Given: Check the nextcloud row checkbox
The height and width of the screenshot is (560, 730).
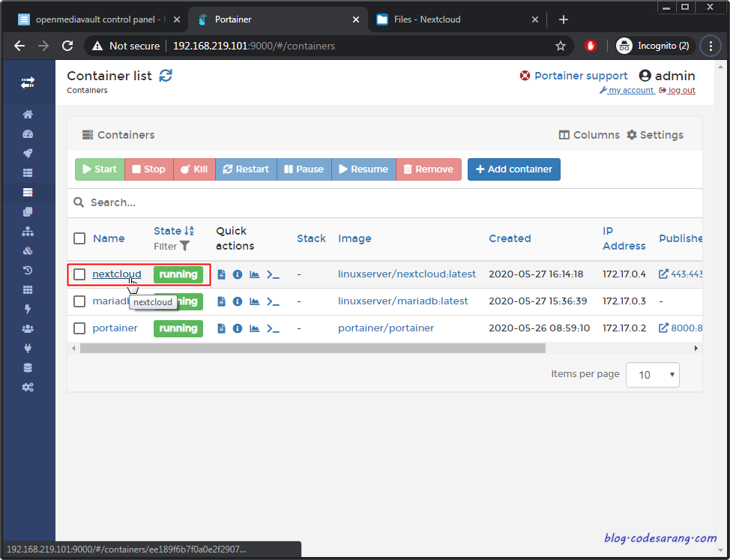Looking at the screenshot, I should click(x=79, y=274).
